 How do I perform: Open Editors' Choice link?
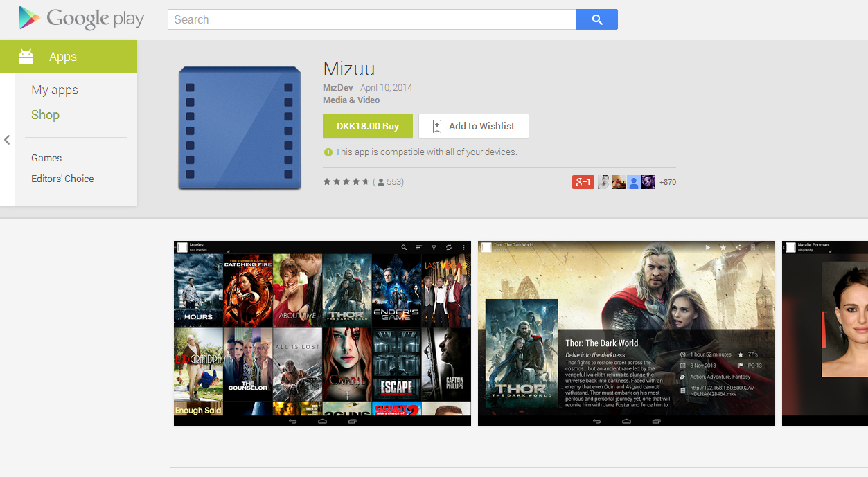62,179
